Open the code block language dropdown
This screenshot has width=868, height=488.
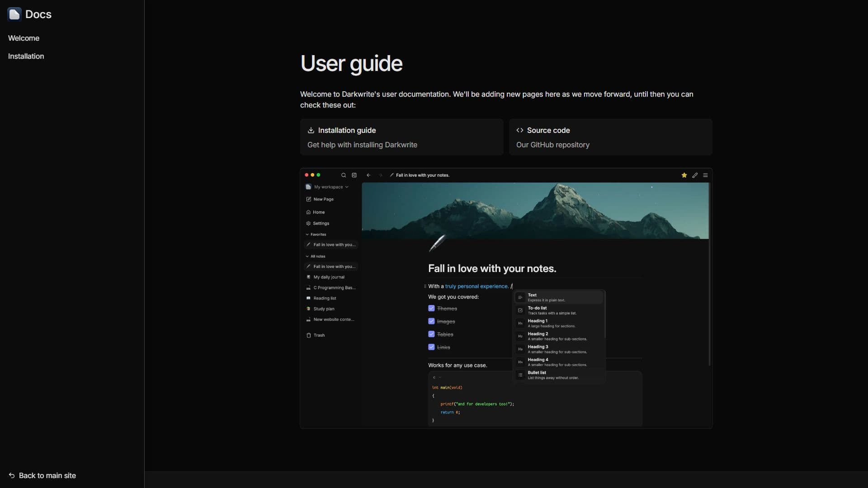pyautogui.click(x=437, y=378)
